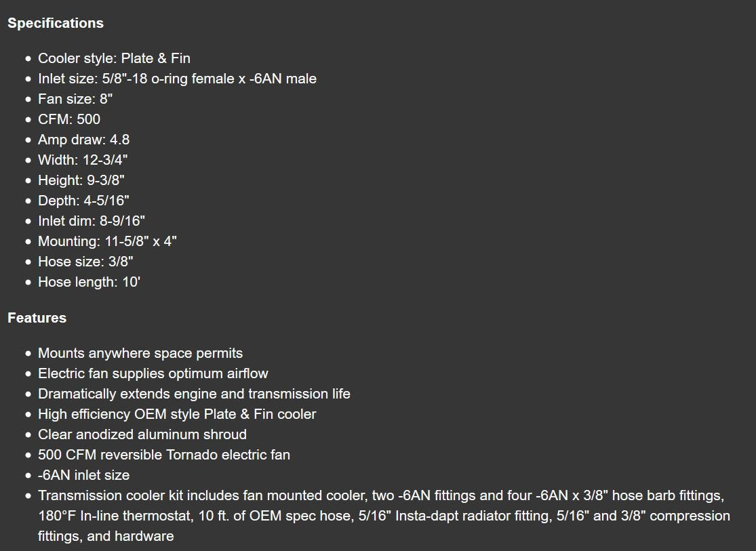Select the Depth: 4-5/16" line
The width and height of the screenshot is (756, 551).
[x=83, y=201]
